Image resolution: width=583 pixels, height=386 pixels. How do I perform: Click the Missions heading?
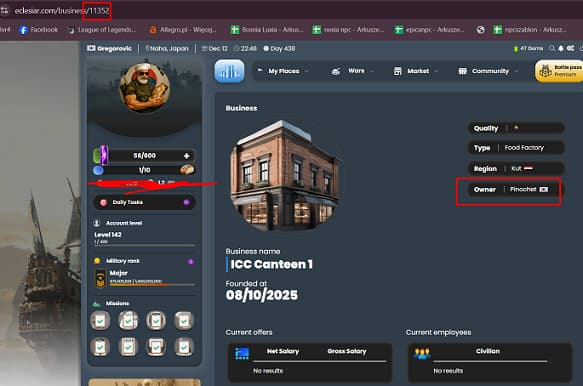click(x=117, y=303)
